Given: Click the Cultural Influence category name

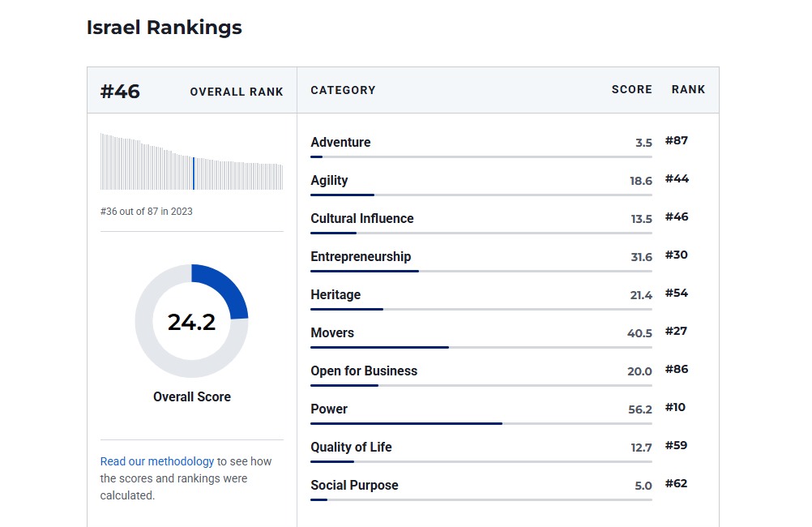Looking at the screenshot, I should (x=362, y=219).
